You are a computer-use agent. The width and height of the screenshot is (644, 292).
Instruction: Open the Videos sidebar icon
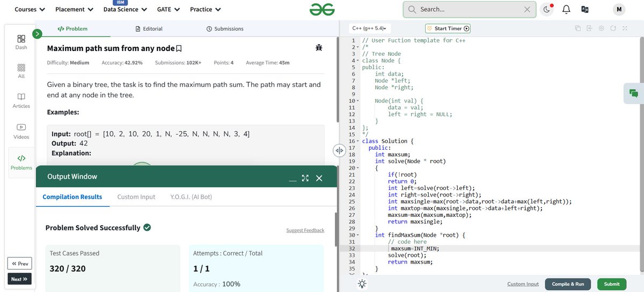coord(21,132)
